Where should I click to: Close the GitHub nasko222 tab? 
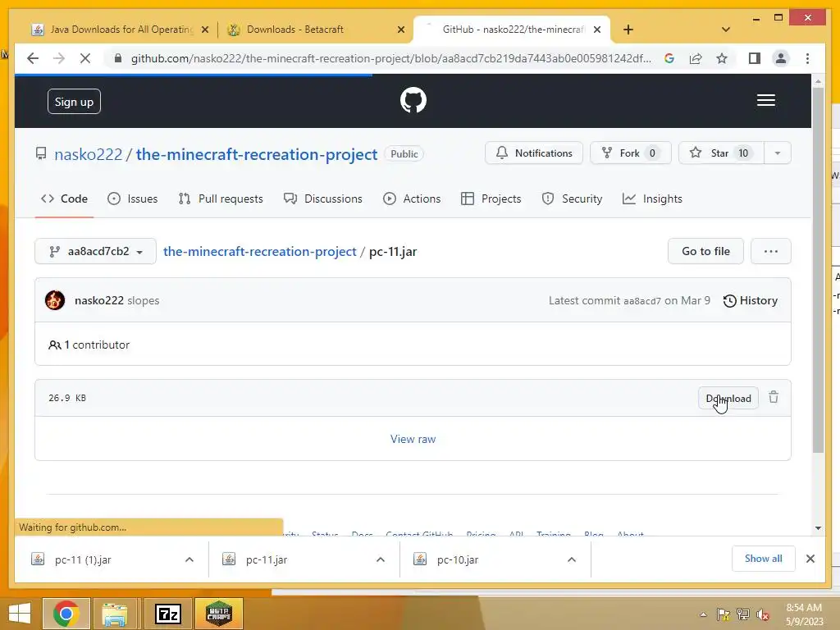click(597, 30)
